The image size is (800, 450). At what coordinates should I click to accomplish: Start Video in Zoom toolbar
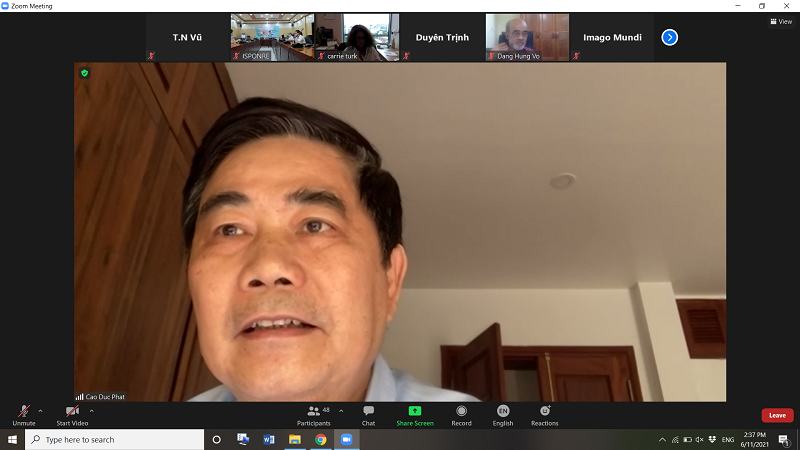point(72,412)
